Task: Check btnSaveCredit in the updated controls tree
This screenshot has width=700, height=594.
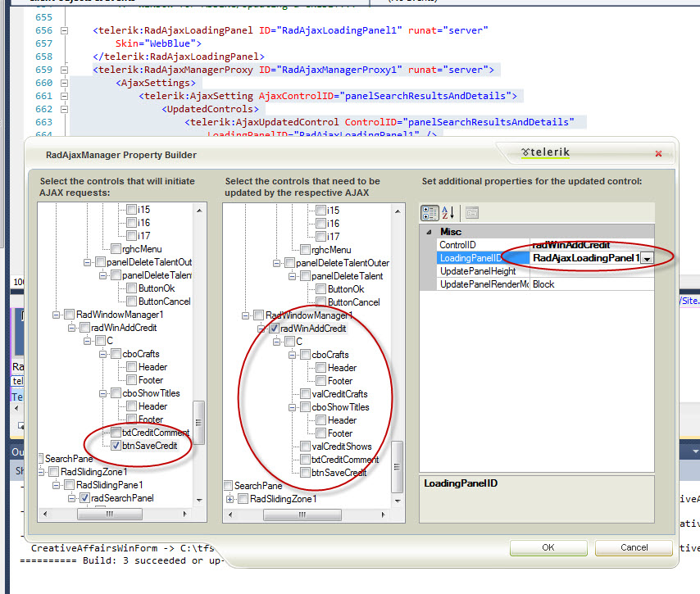Action: pos(306,473)
